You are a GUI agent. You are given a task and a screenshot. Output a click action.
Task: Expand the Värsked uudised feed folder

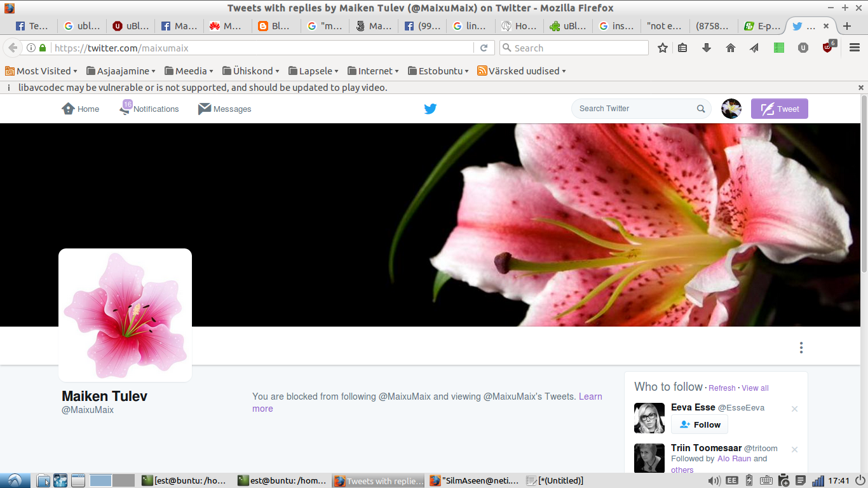(x=522, y=71)
